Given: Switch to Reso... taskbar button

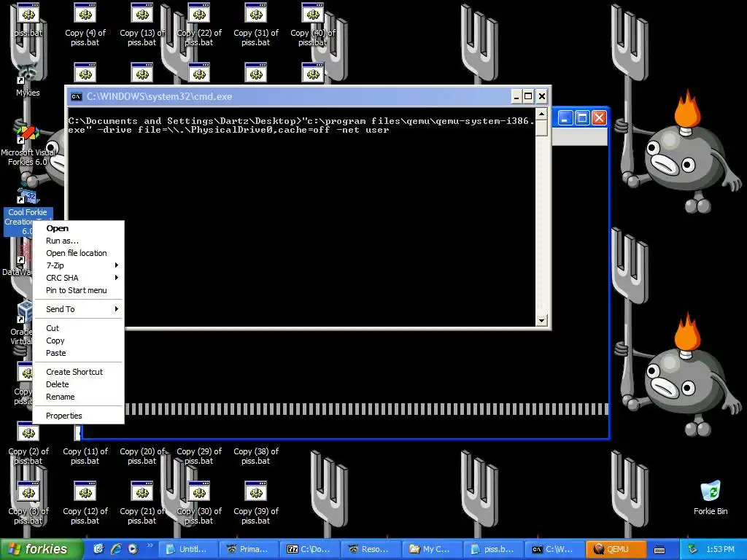Looking at the screenshot, I should (371, 549).
